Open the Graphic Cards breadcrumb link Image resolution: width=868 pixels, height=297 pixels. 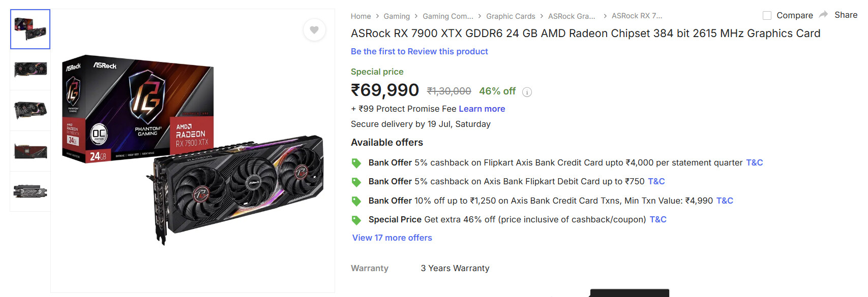511,16
